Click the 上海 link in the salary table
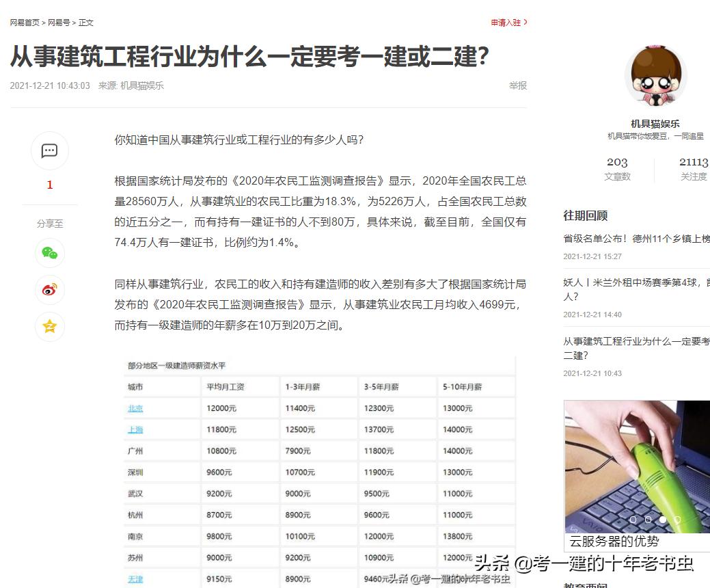This screenshot has width=710, height=588. coord(135,431)
